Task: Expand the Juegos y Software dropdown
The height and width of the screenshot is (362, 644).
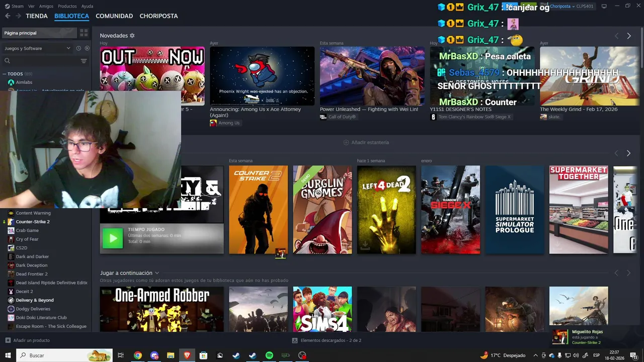Action: tap(37, 48)
